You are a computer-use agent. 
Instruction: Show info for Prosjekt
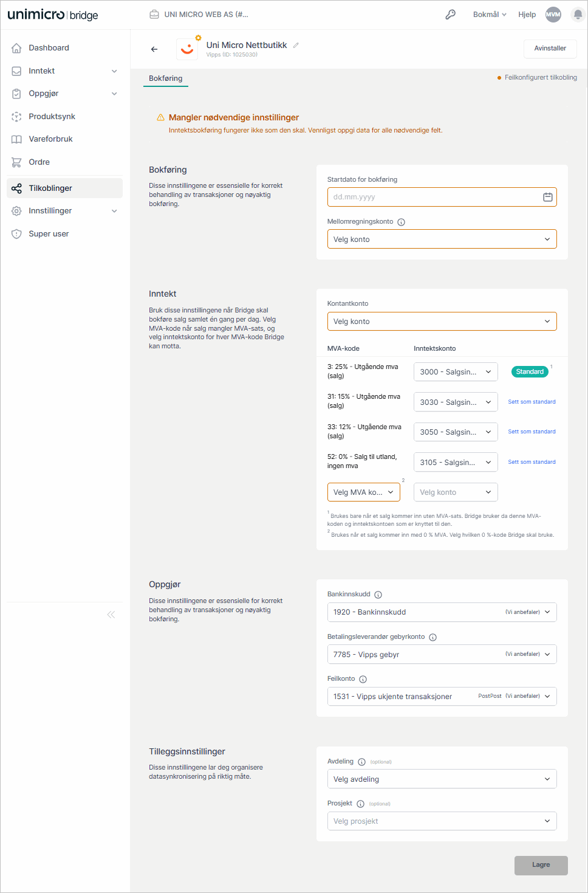pos(360,804)
